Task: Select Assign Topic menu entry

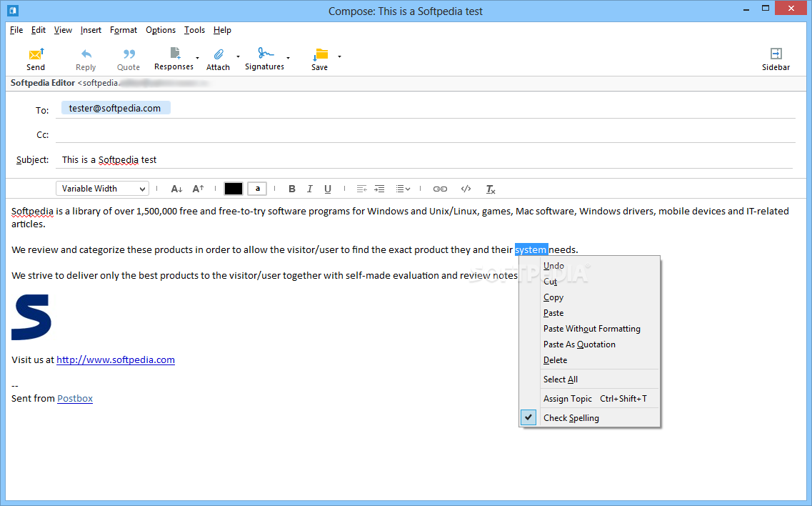Action: 590,398
